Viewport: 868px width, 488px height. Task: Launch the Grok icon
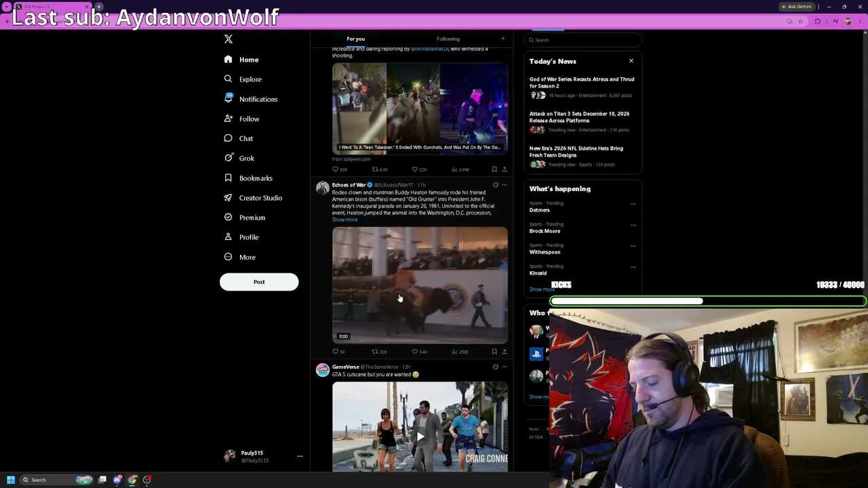pyautogui.click(x=229, y=158)
